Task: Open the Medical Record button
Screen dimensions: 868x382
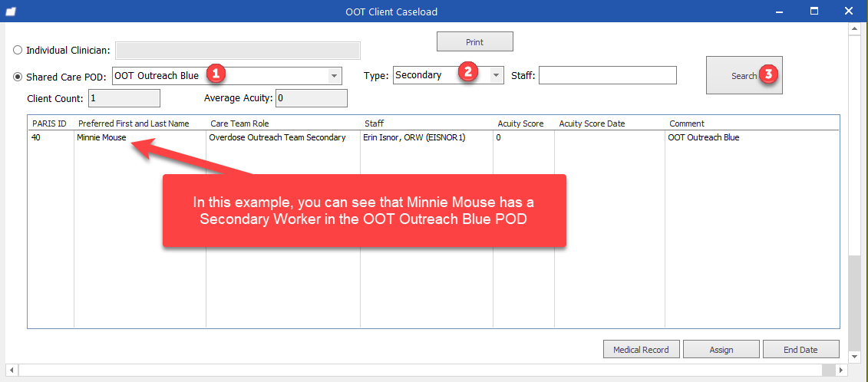Action: click(641, 350)
